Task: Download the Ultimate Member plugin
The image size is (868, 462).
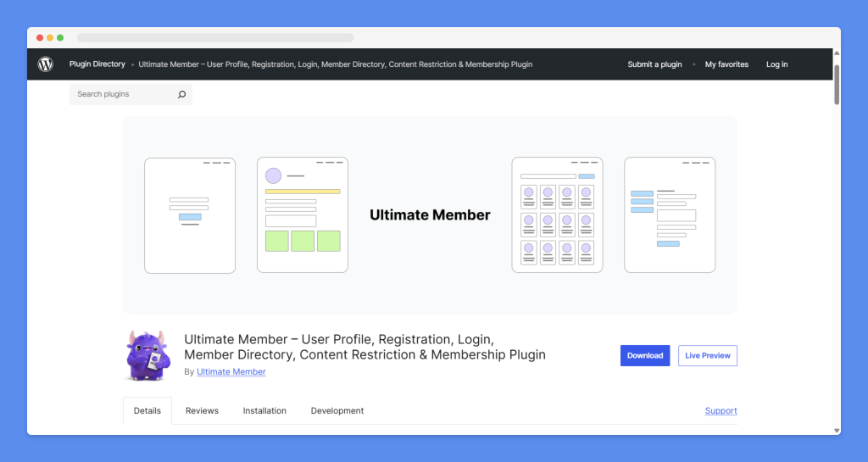Action: click(x=645, y=355)
